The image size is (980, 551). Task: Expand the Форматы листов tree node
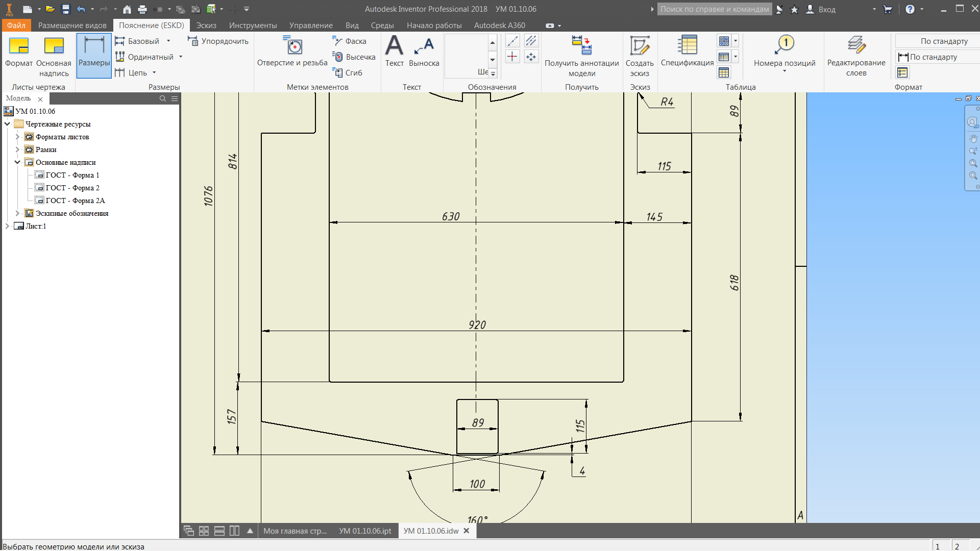click(x=17, y=137)
